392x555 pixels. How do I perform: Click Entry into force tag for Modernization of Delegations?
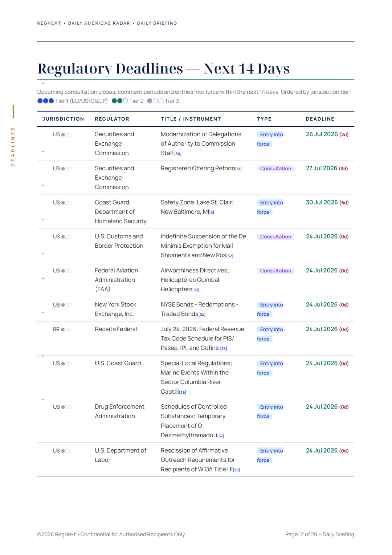tap(270, 139)
